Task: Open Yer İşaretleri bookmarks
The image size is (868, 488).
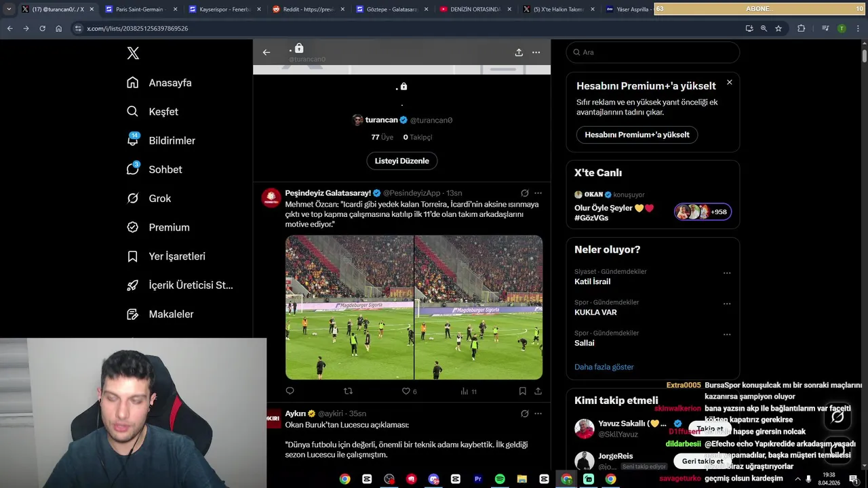Action: [166, 256]
